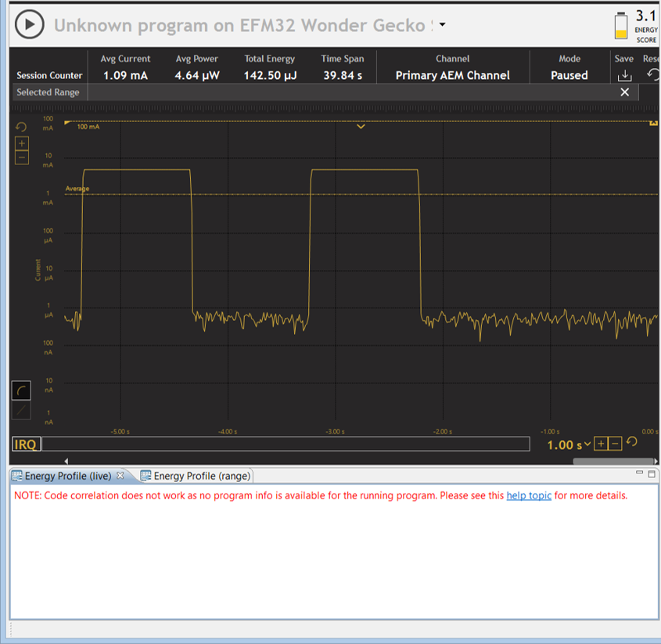Reset the time axis zoom
This screenshot has height=644, width=661.
pos(631,442)
